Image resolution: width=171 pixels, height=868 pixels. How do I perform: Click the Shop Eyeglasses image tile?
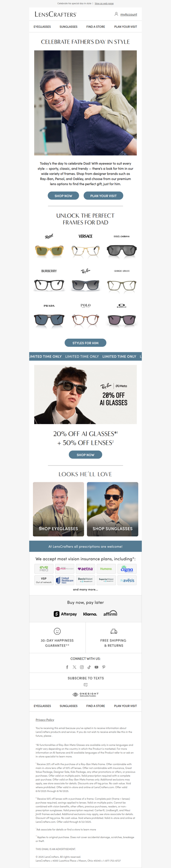click(59, 509)
